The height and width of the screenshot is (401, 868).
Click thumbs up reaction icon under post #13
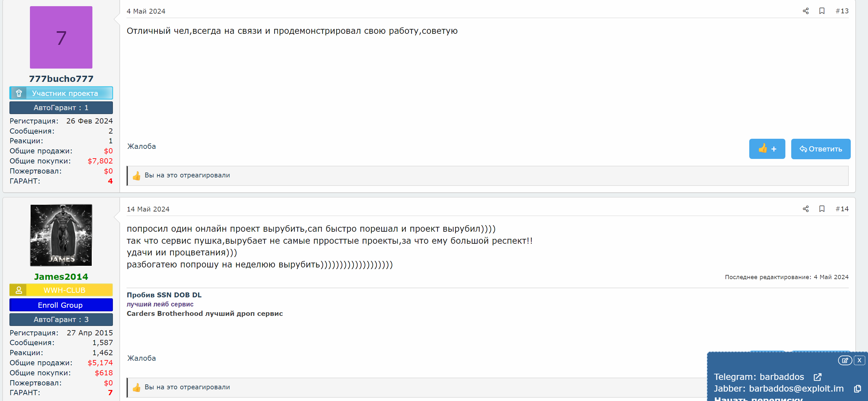(136, 175)
